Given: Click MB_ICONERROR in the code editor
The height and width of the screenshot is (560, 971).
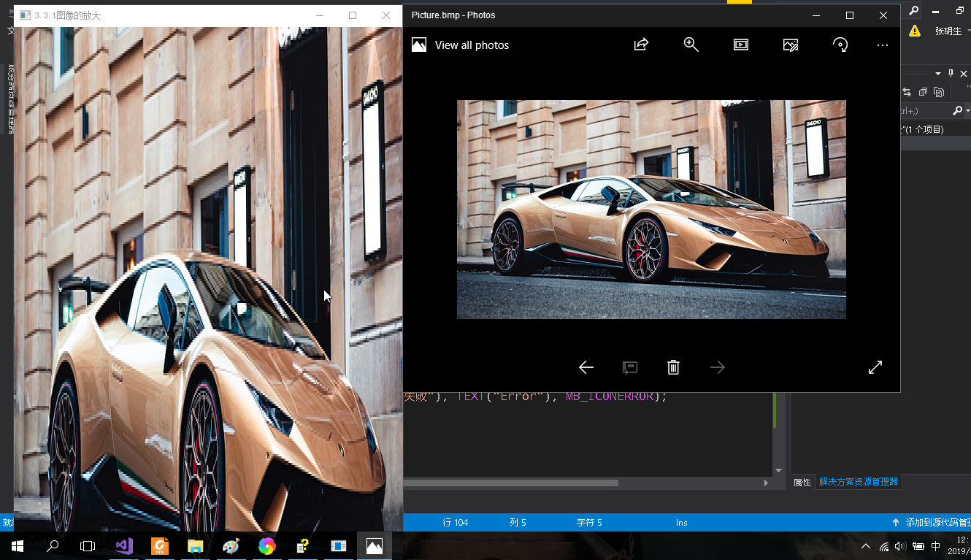Looking at the screenshot, I should [610, 396].
